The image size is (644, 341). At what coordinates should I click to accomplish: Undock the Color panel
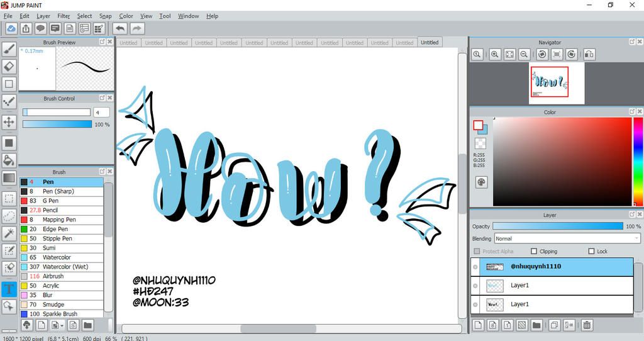tap(632, 112)
